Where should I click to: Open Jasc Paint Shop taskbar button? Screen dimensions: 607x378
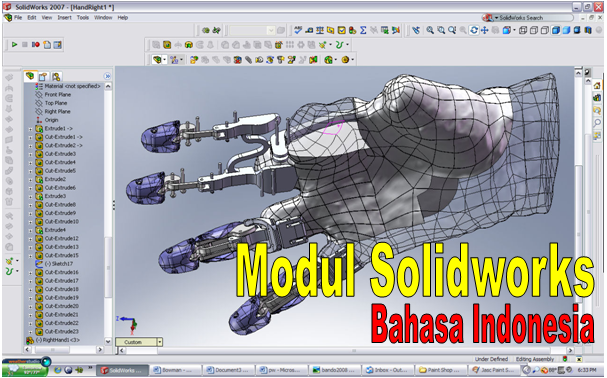pos(494,370)
